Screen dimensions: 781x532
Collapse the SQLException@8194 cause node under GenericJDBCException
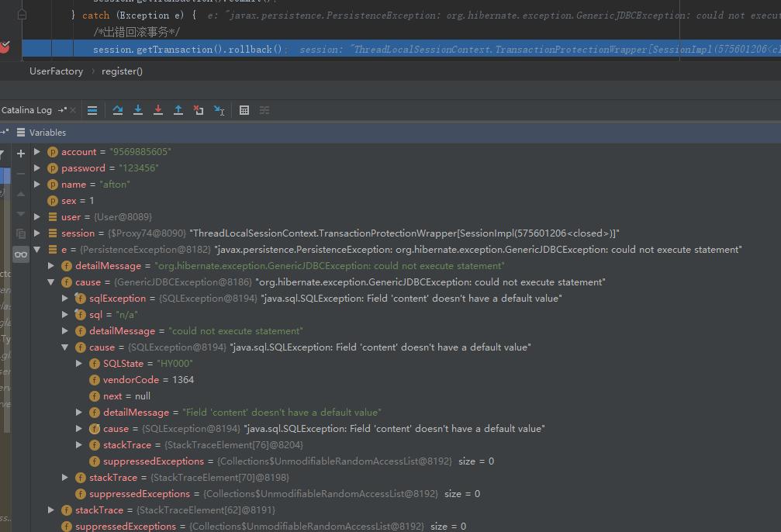point(64,347)
